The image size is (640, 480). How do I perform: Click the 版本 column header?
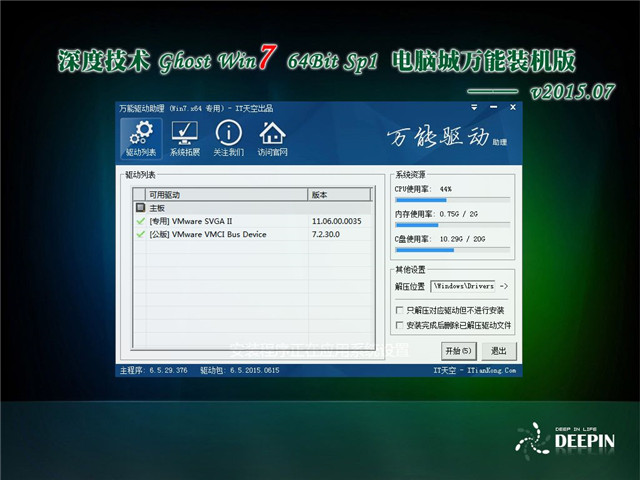tap(339, 195)
